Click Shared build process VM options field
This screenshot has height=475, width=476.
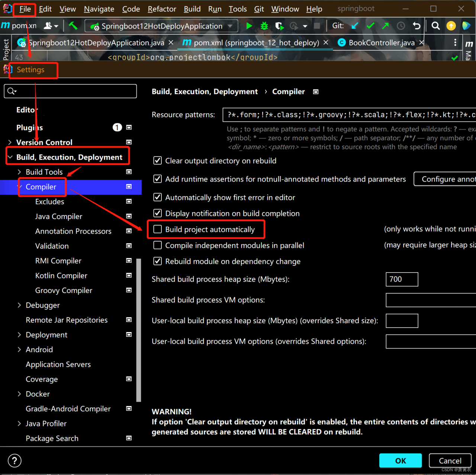pyautogui.click(x=431, y=300)
